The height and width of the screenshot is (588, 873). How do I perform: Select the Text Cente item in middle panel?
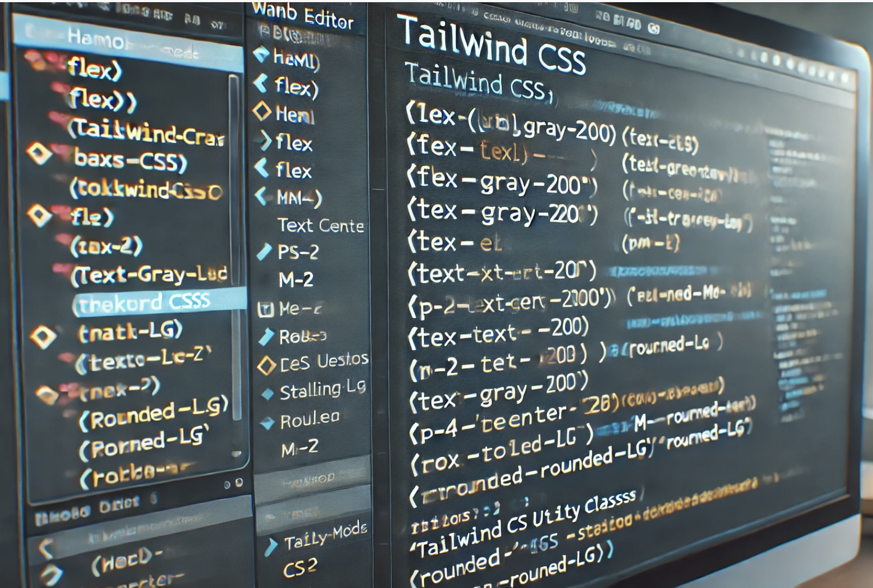point(320,226)
